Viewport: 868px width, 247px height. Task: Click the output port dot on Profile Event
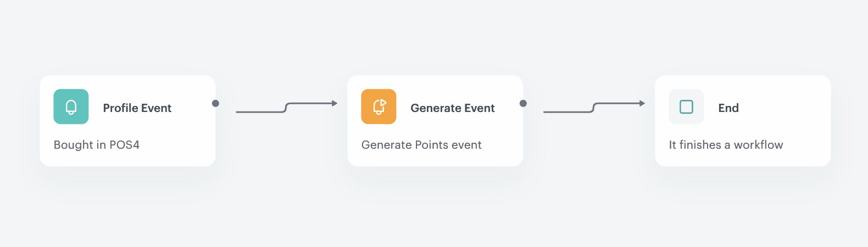215,103
